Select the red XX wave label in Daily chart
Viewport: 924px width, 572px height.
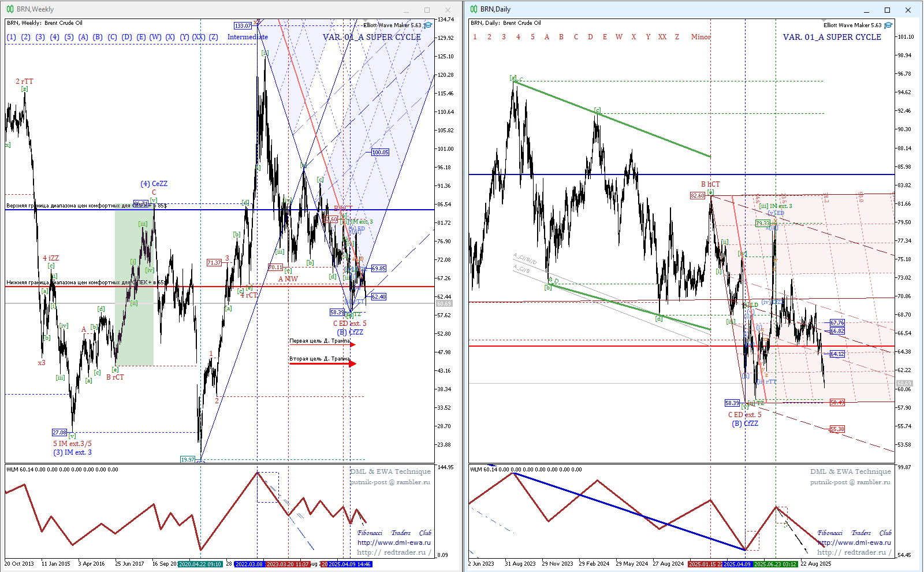(x=662, y=37)
